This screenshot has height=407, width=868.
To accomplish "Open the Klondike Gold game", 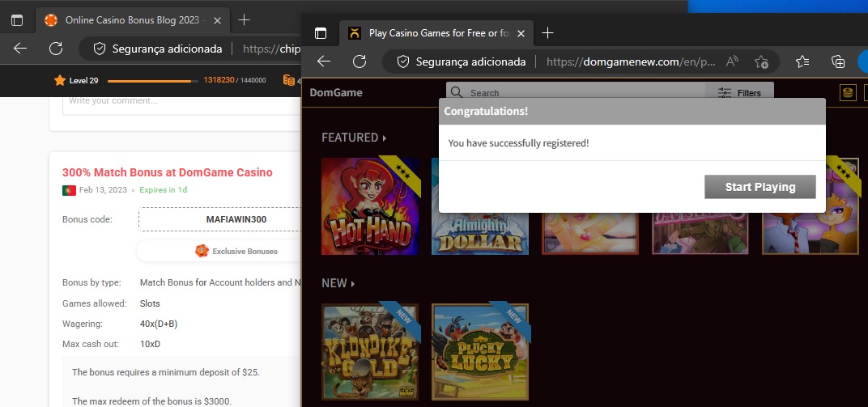I will point(370,352).
